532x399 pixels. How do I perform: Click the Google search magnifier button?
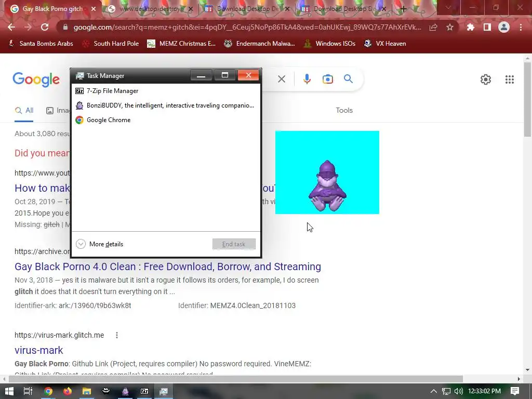coord(348,79)
